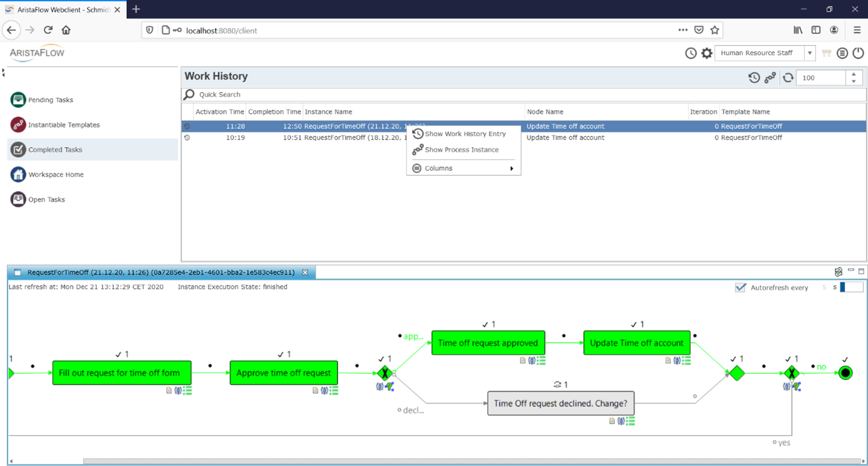The height and width of the screenshot is (466, 868).
Task: Increase the entry count with the up arrow
Action: tap(854, 75)
